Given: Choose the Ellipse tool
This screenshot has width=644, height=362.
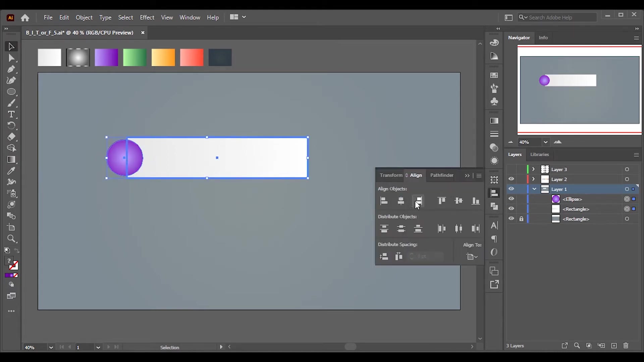Looking at the screenshot, I should pyautogui.click(x=11, y=92).
